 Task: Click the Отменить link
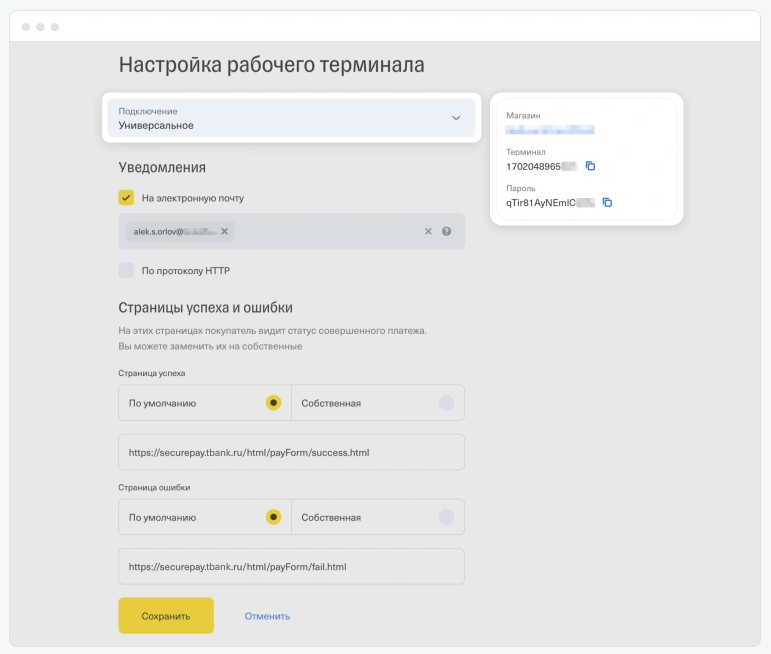tap(267, 616)
